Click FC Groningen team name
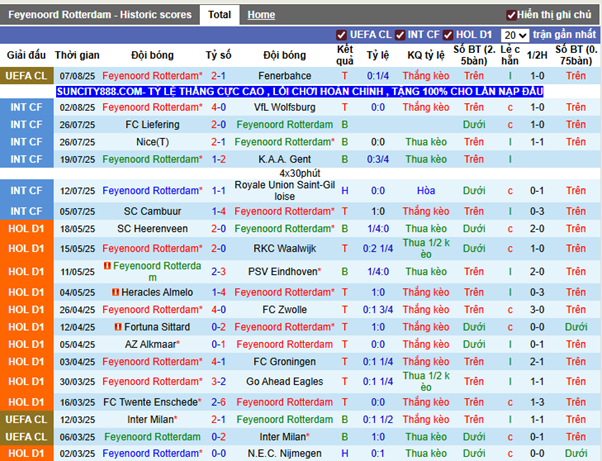The image size is (602, 461). point(284,362)
